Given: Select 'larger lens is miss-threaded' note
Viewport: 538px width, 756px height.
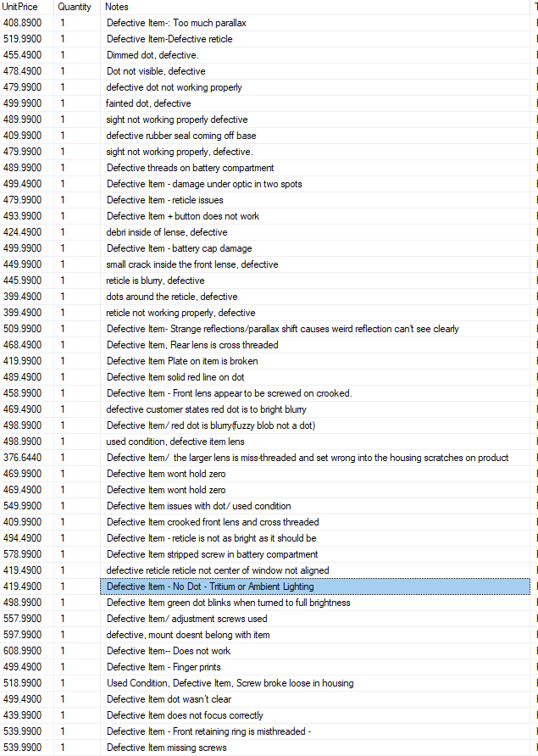Looking at the screenshot, I should [315, 458].
